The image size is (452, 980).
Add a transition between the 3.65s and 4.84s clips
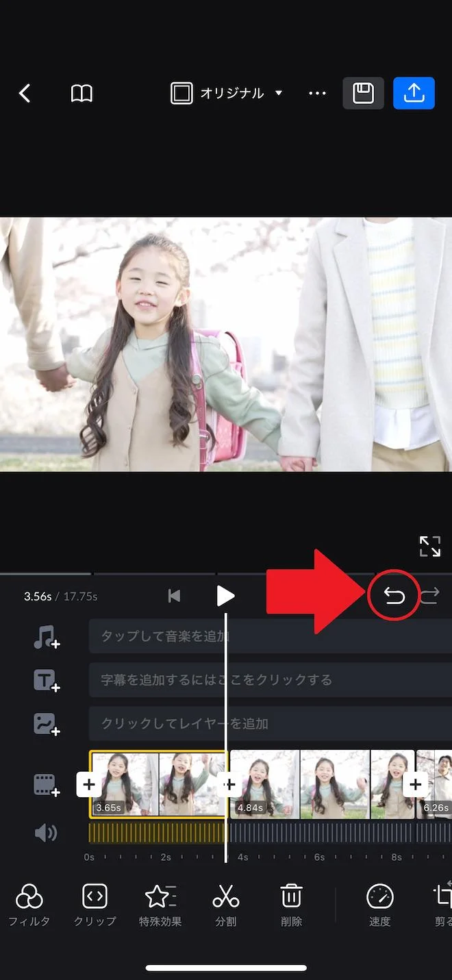click(230, 784)
